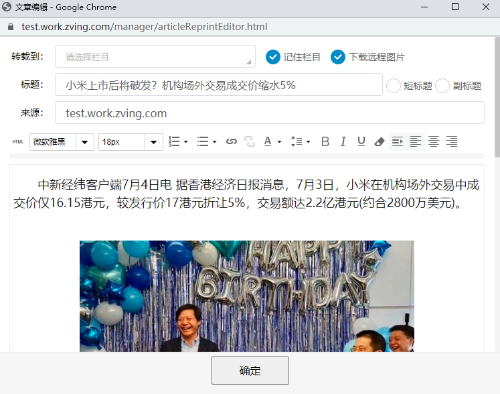Apply font color with A icon
This screenshot has width=500, height=394.
click(x=267, y=142)
